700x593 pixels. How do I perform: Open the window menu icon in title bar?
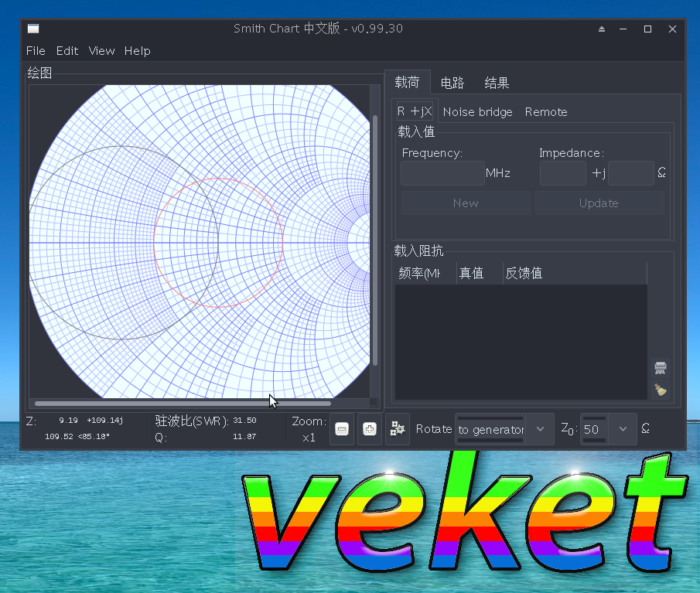pyautogui.click(x=33, y=29)
